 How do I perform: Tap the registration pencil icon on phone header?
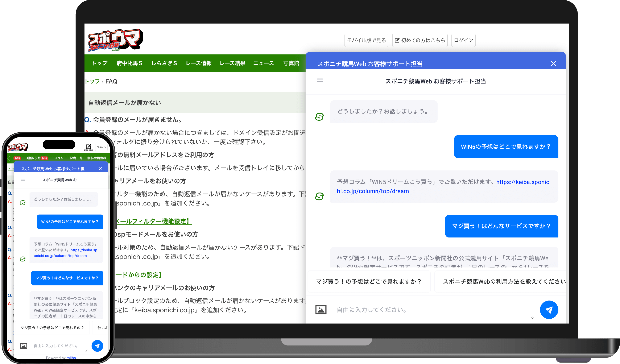88,147
